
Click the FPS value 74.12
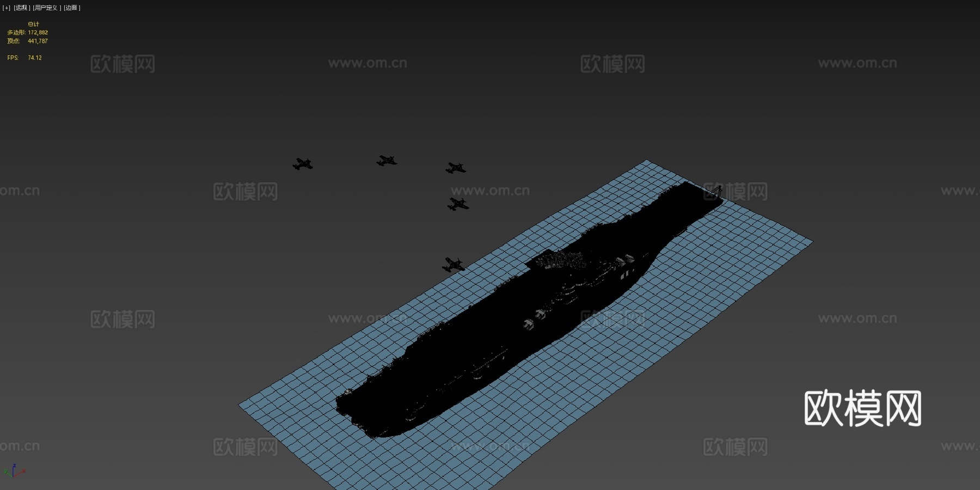(x=35, y=58)
